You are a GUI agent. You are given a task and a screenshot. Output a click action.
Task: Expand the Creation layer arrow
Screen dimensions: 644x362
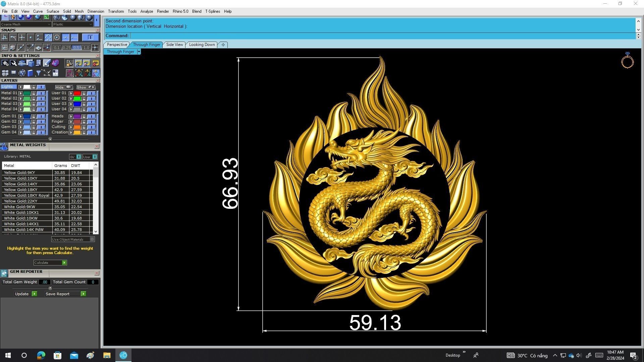pyautogui.click(x=71, y=132)
